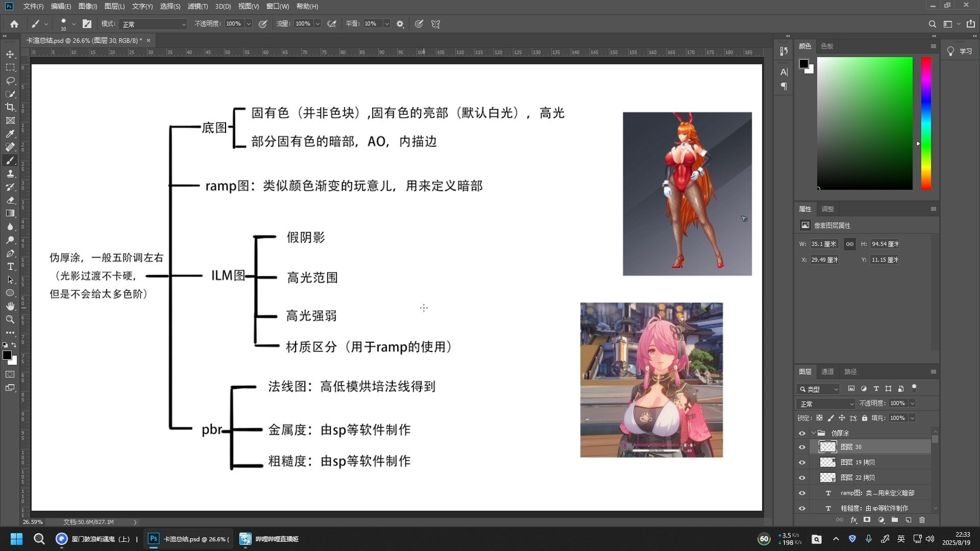Select the 图层 19 拷贝 layer thumbnail
Viewport: 980px width, 551px height.
827,462
